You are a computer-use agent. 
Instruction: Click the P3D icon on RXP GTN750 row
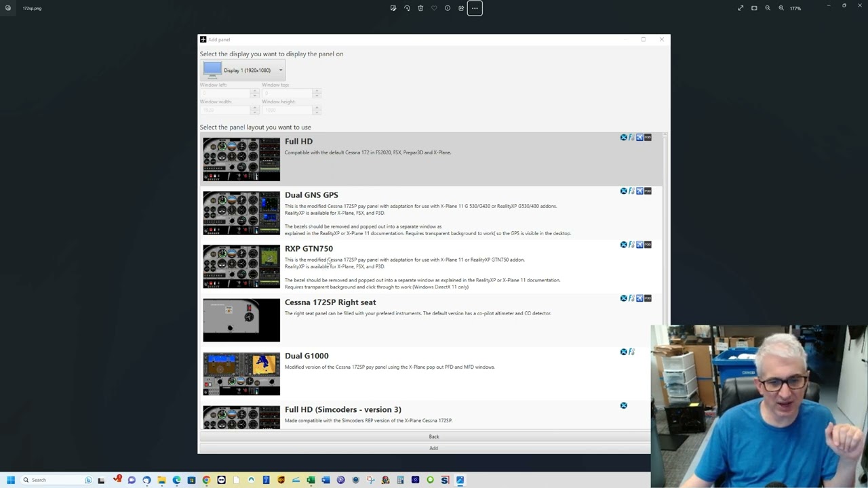[x=648, y=245]
